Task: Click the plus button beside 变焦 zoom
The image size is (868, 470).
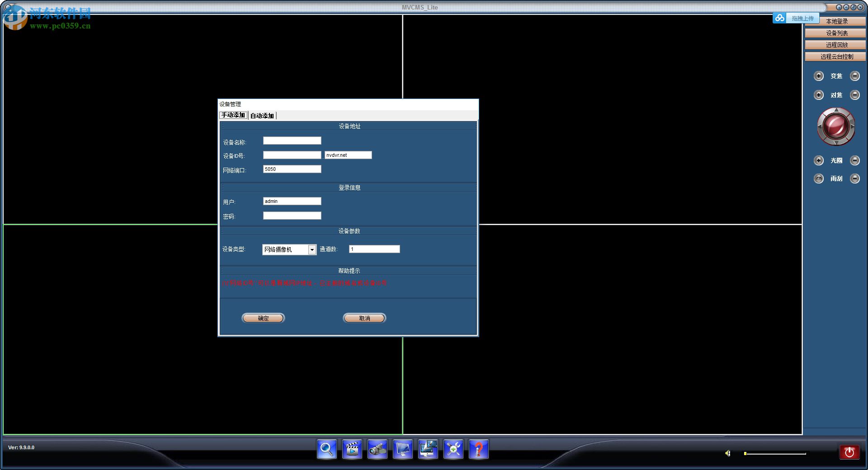Action: click(819, 76)
